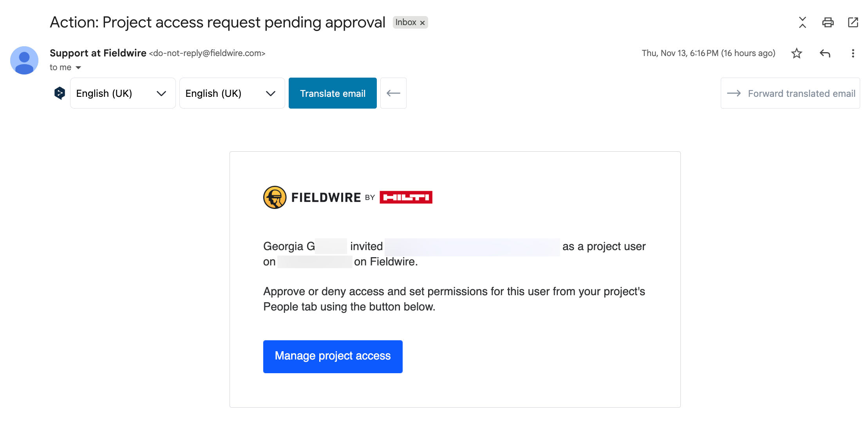Click the Manage project access button

[333, 356]
